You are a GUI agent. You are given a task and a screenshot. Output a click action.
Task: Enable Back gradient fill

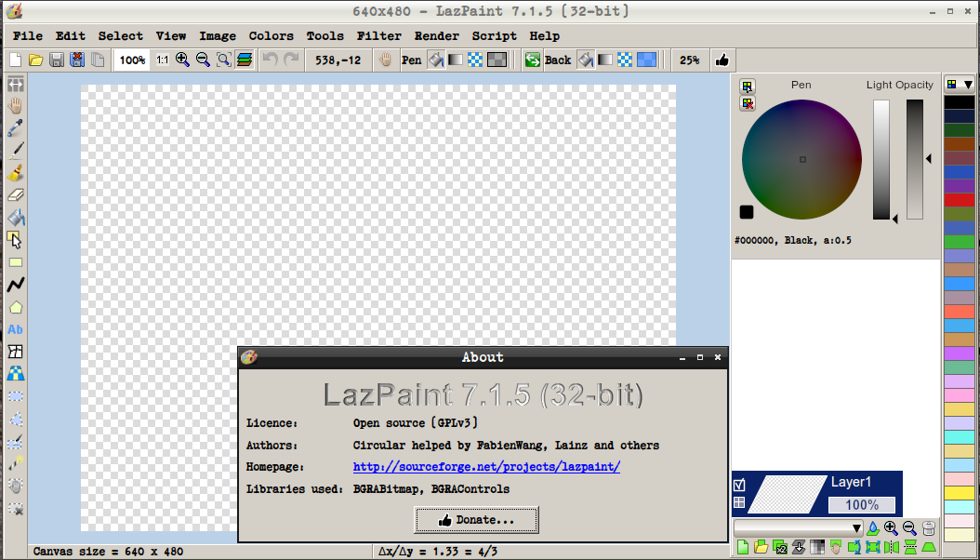(x=605, y=60)
